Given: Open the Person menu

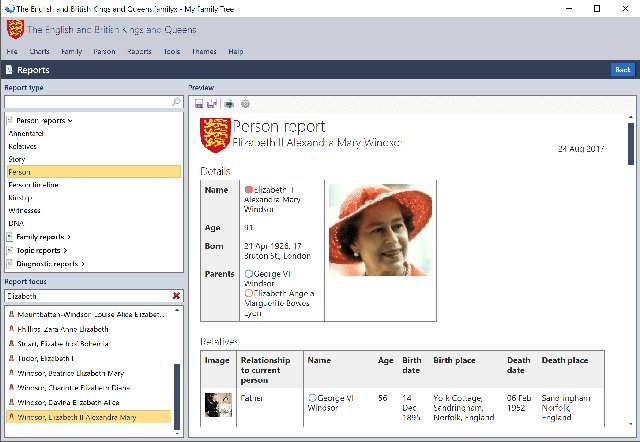Looking at the screenshot, I should click(x=104, y=51).
